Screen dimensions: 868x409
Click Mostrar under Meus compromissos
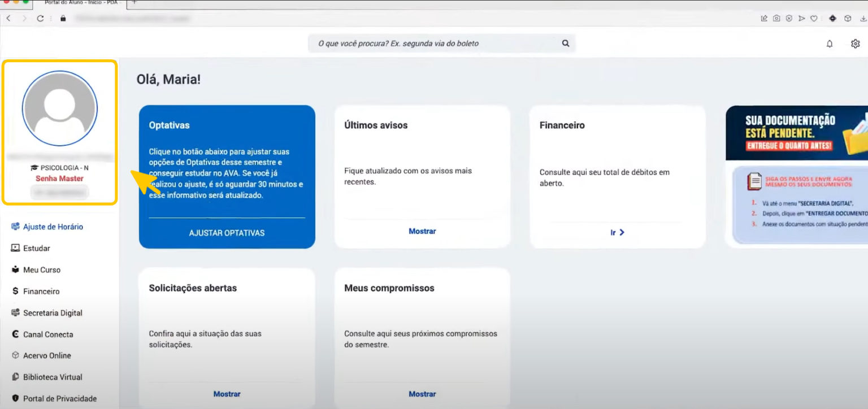pos(422,394)
